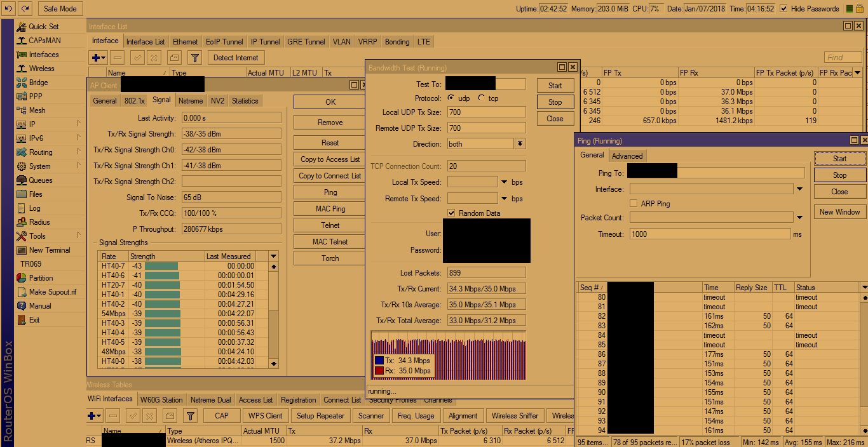Image resolution: width=868 pixels, height=447 pixels.
Task: Uncheck the Hide Passwords checkbox
Action: pos(783,9)
